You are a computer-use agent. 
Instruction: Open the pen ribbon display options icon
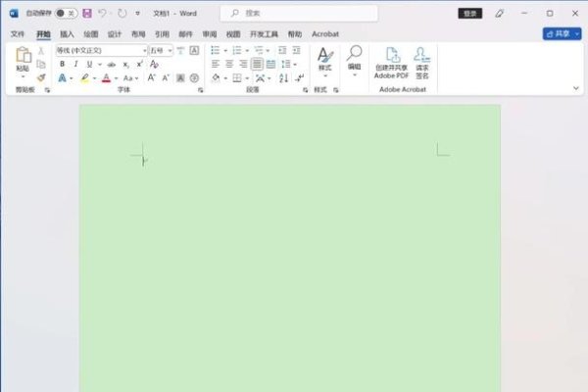coord(499,14)
